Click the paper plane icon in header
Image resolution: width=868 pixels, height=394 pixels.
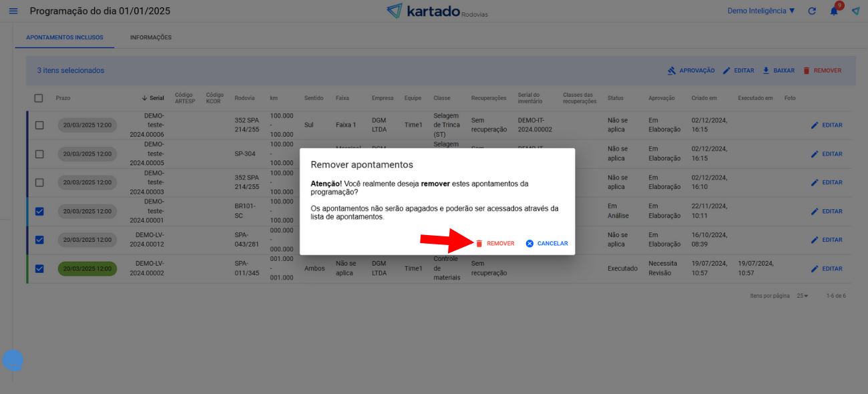point(855,11)
